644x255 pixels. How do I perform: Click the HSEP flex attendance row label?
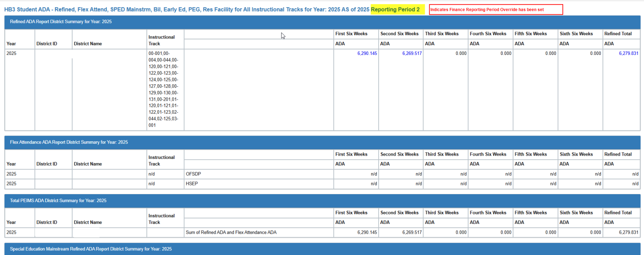[191, 183]
